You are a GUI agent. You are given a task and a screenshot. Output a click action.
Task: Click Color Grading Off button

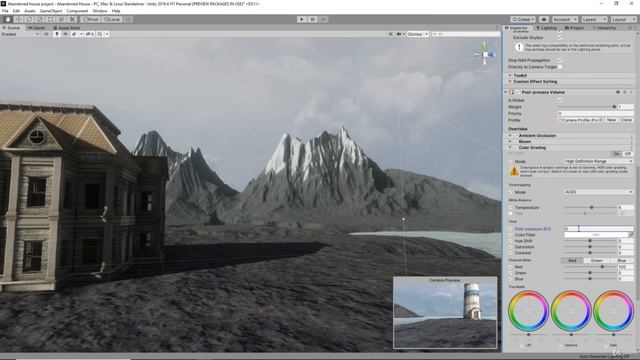pos(628,154)
